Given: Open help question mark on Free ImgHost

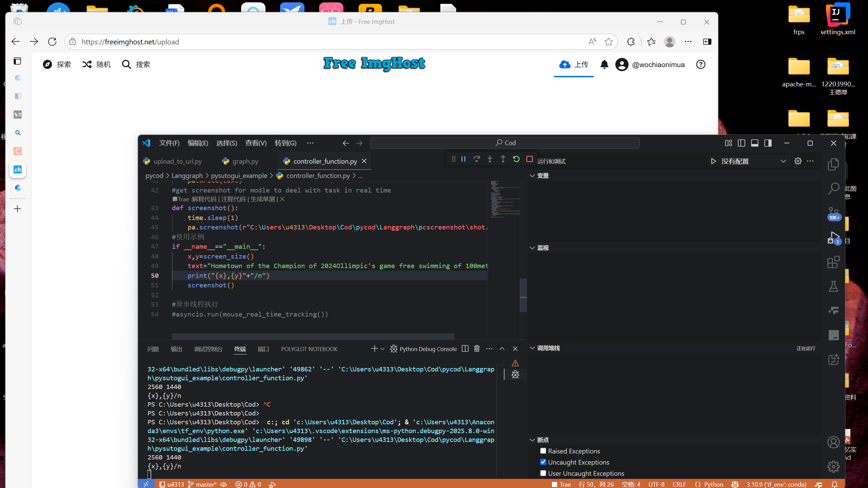Looking at the screenshot, I should click(701, 64).
